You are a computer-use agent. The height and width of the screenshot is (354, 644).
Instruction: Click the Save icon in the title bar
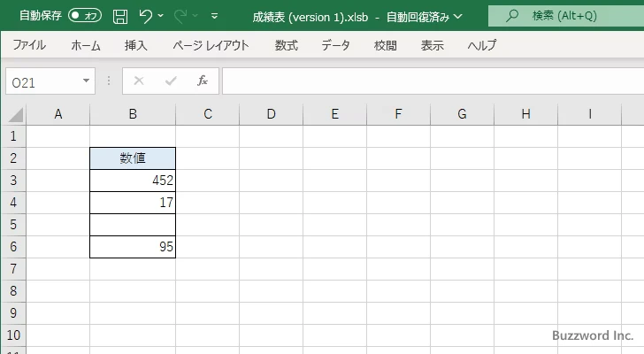click(x=120, y=16)
